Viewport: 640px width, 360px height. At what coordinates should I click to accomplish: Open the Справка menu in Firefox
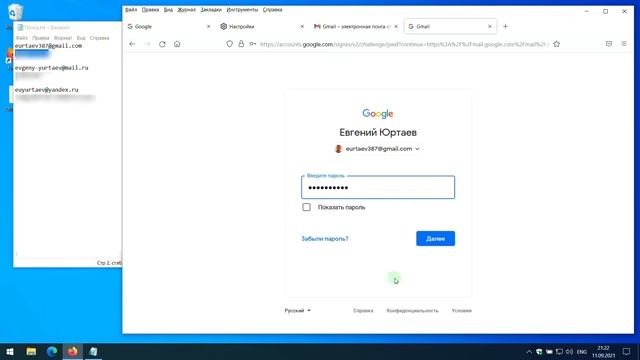coord(272,10)
